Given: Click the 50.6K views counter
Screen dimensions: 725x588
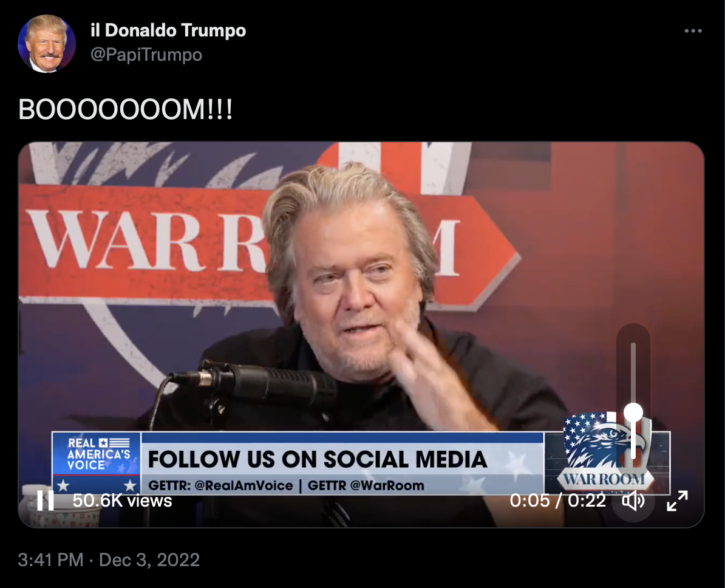Looking at the screenshot, I should 122,501.
